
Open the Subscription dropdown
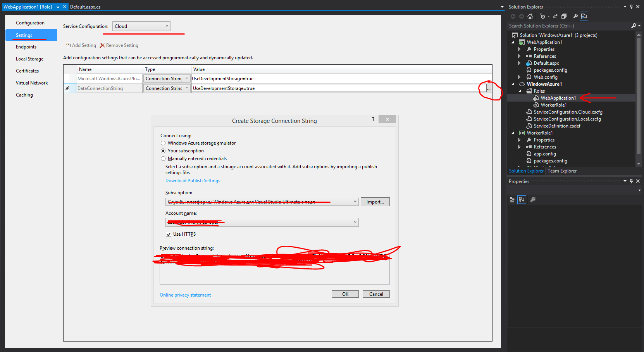click(262, 202)
